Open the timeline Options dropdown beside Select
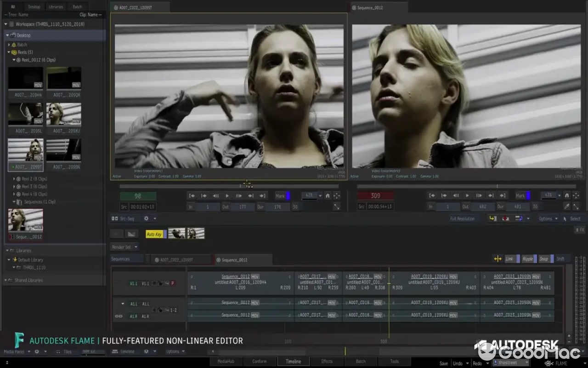Viewport: 588px width, 368px height. [x=548, y=218]
